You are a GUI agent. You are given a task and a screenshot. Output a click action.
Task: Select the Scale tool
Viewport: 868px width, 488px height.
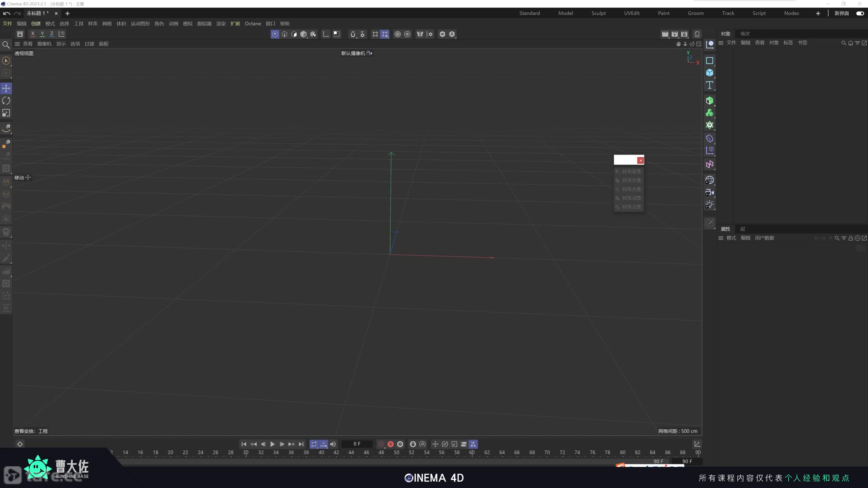[6, 113]
